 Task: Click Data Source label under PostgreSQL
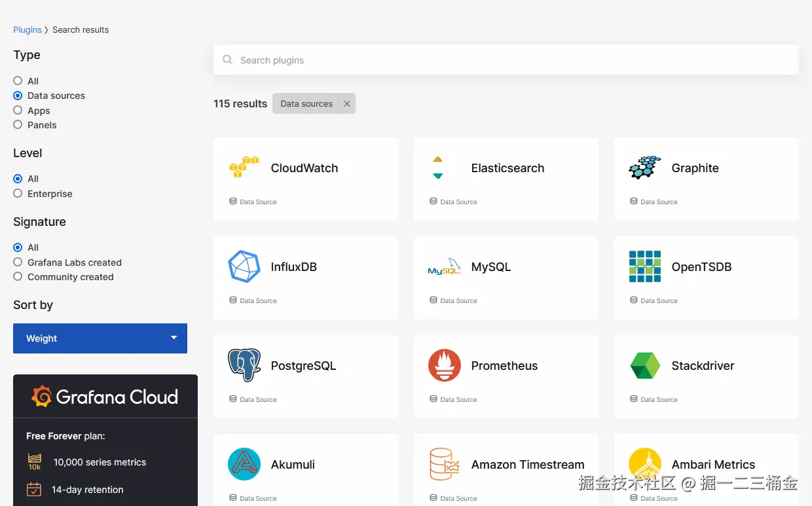(x=258, y=399)
